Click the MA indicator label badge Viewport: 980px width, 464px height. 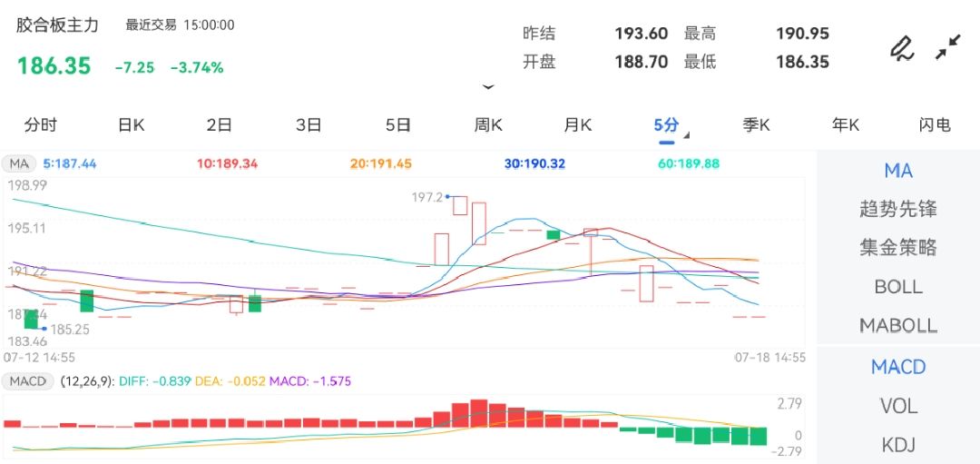pos(18,164)
